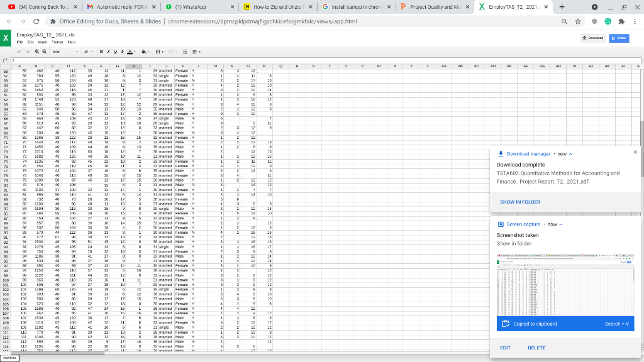Click the extension puzzle icon in the address bar
The width and height of the screenshot is (644, 362).
[x=53, y=21]
